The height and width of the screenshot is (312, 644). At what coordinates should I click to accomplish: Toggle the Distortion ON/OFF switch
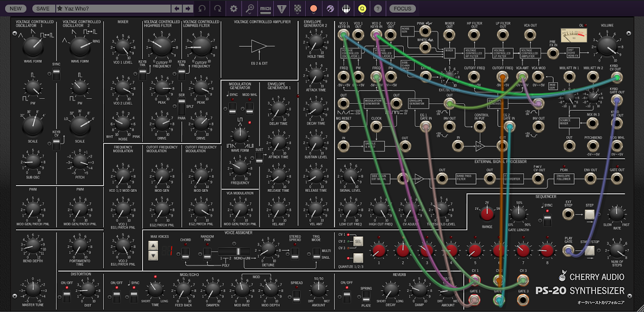point(67,297)
